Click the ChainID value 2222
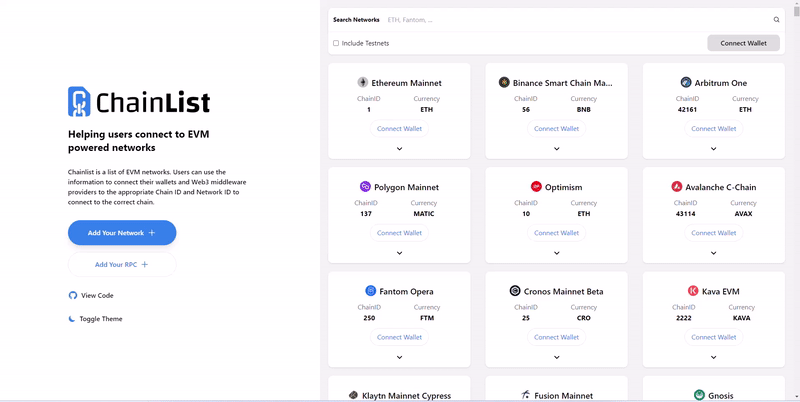800x402 pixels. click(x=684, y=318)
